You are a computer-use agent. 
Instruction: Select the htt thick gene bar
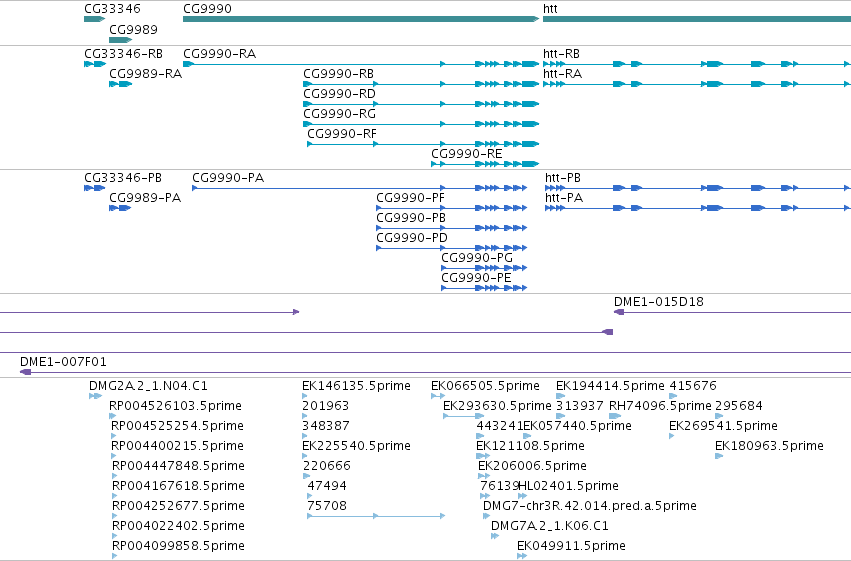click(x=697, y=19)
